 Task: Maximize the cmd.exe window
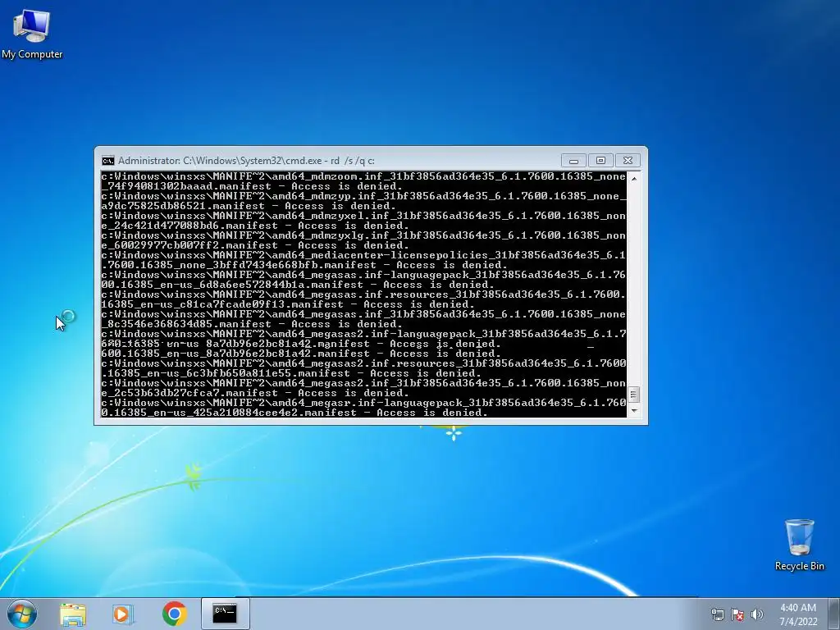(x=600, y=161)
